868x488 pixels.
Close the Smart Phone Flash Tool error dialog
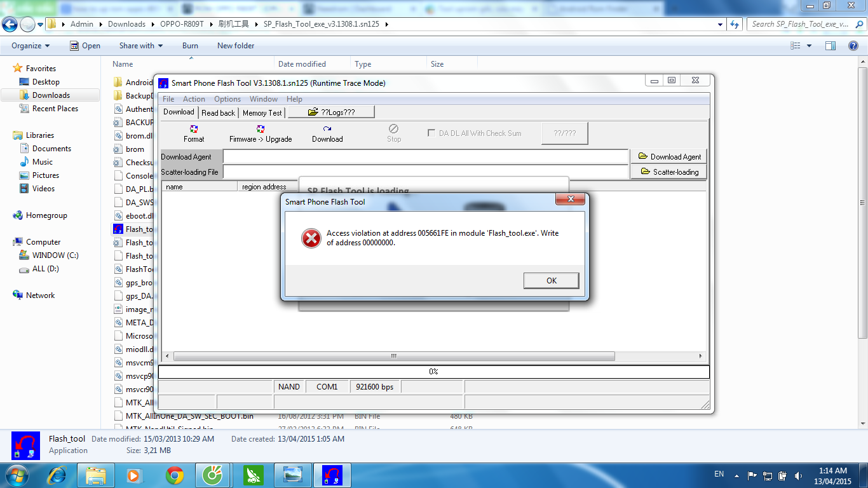[x=570, y=200]
